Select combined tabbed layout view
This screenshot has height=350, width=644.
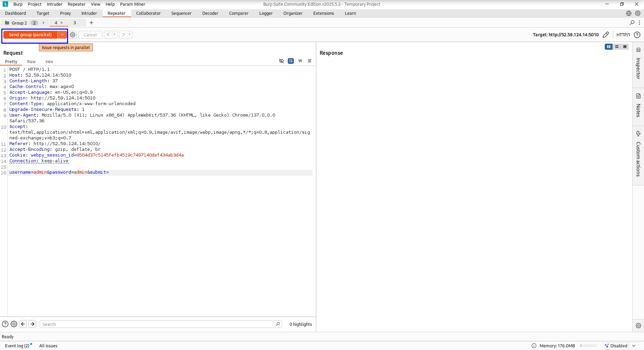[x=625, y=47]
